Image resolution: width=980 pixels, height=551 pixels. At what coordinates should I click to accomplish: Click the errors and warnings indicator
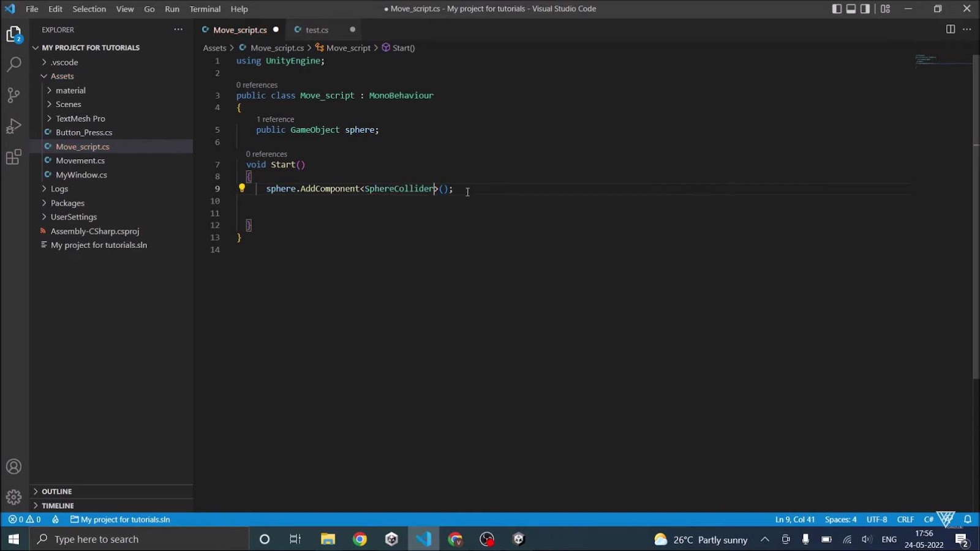(26, 519)
